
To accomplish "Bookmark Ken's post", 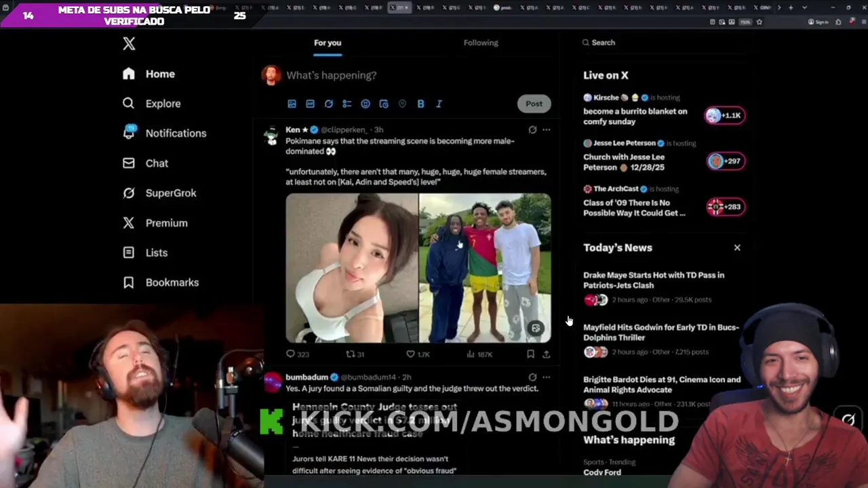I will point(530,354).
